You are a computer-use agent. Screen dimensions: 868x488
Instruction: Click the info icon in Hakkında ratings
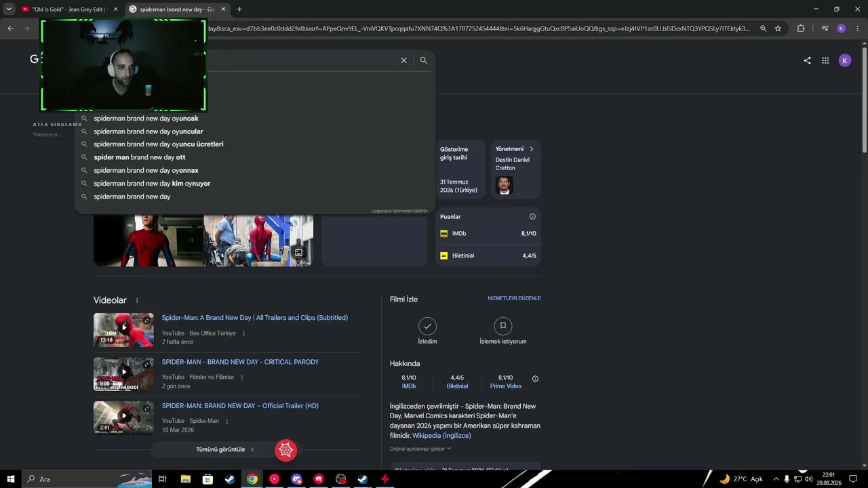pyautogui.click(x=535, y=379)
